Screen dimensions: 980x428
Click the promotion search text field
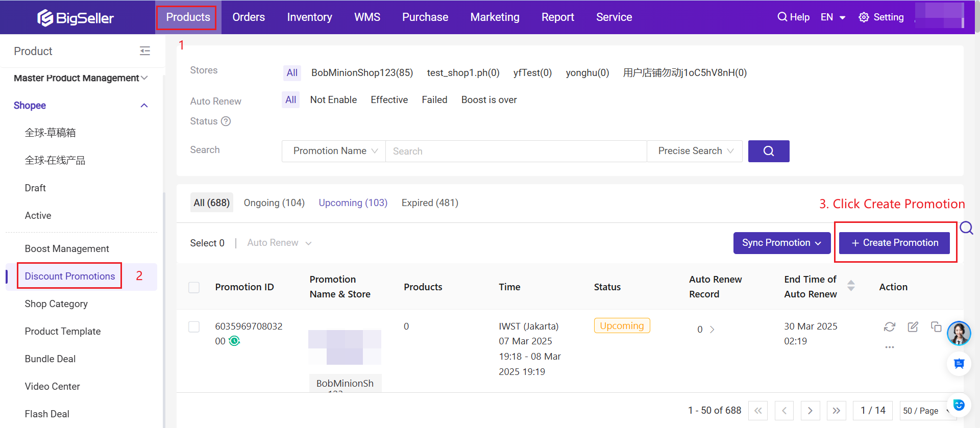(x=516, y=151)
